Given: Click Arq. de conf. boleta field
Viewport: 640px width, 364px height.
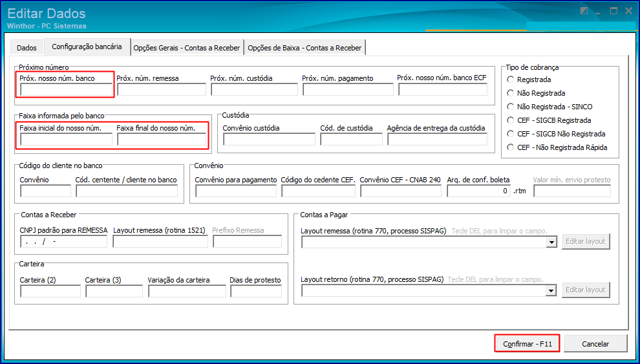Looking at the screenshot, I should click(x=479, y=191).
